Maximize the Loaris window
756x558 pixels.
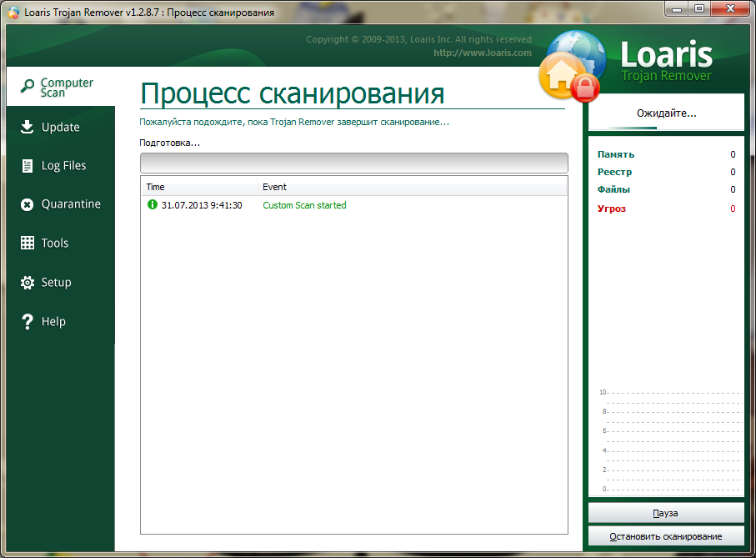tap(699, 9)
